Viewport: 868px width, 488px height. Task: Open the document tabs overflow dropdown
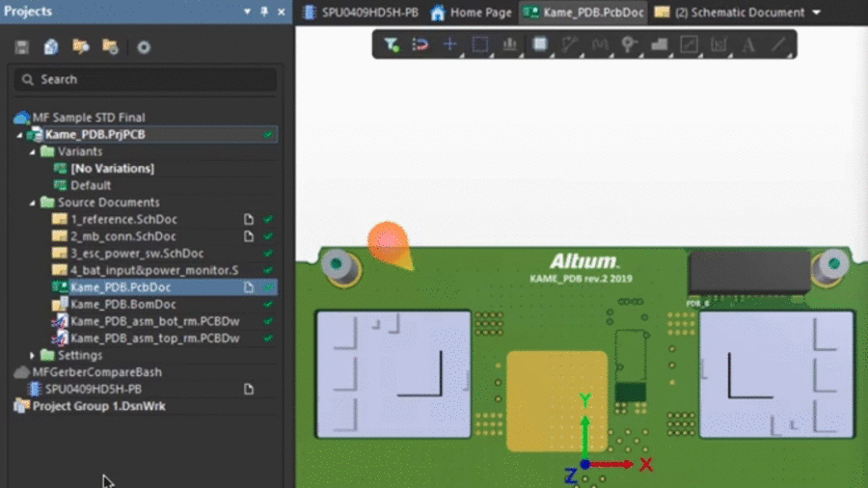pos(817,13)
